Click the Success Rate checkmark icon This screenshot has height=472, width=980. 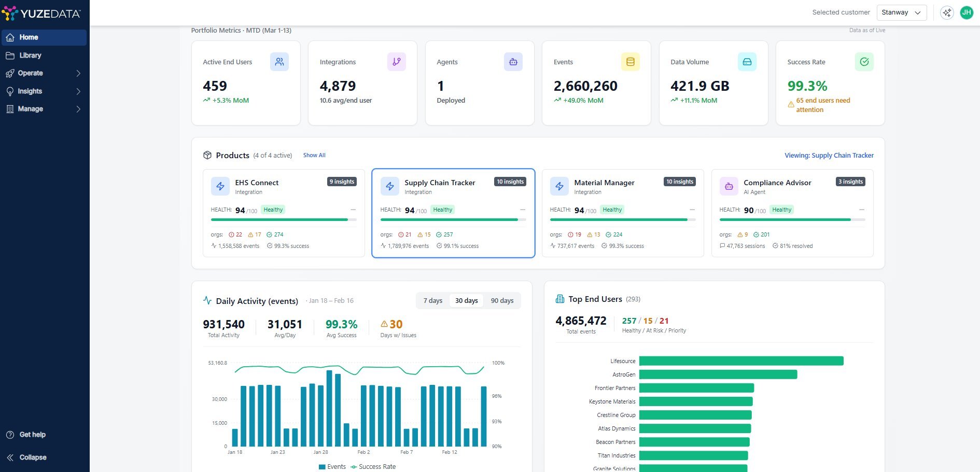tap(864, 62)
